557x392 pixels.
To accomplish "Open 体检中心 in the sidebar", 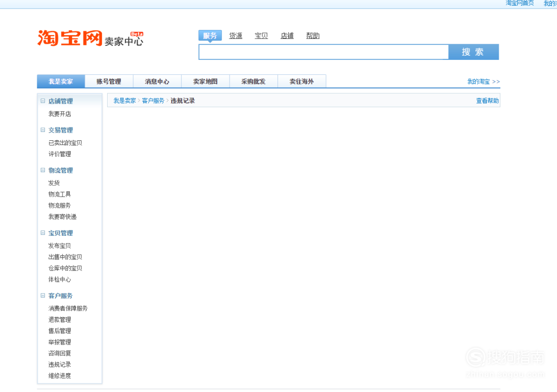I will click(60, 280).
